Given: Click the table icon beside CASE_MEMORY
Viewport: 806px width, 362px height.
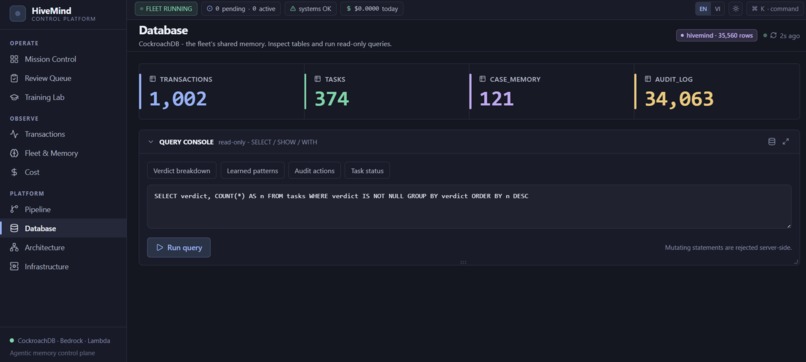Looking at the screenshot, I should (482, 79).
